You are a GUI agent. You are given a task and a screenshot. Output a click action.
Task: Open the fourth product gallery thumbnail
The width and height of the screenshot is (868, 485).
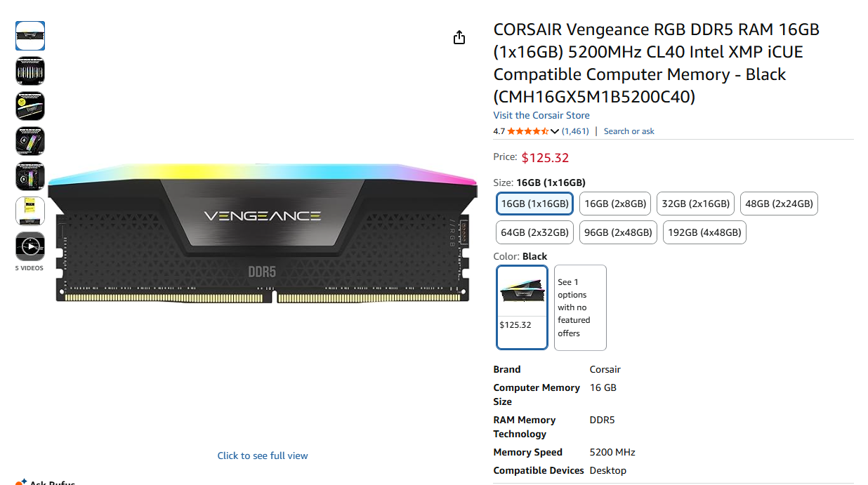click(29, 141)
